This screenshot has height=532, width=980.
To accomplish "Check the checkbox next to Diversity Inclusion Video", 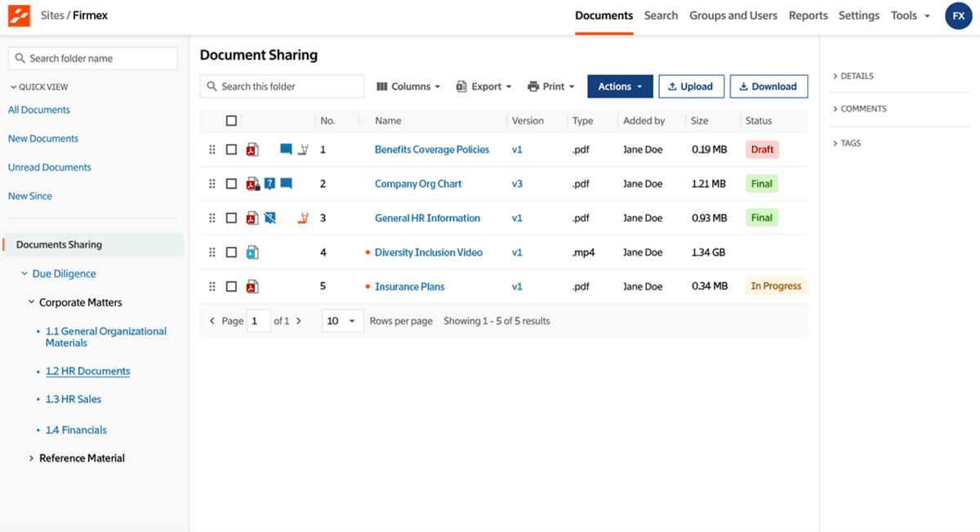I will [231, 252].
